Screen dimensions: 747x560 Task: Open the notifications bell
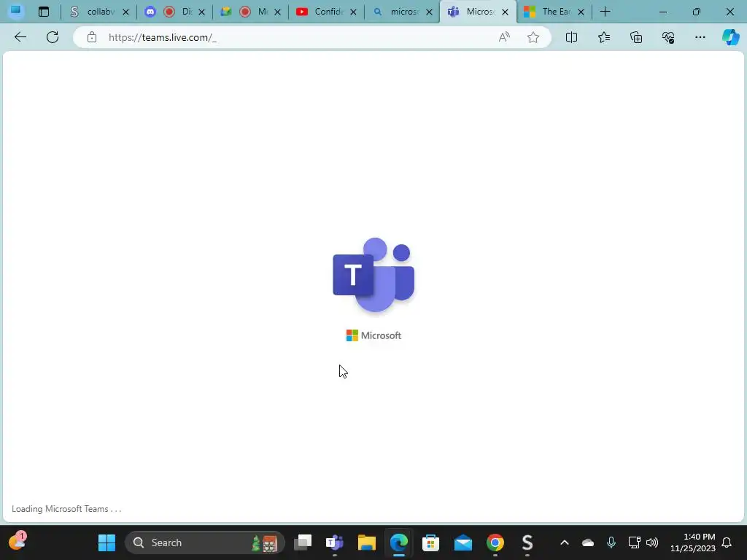(727, 542)
